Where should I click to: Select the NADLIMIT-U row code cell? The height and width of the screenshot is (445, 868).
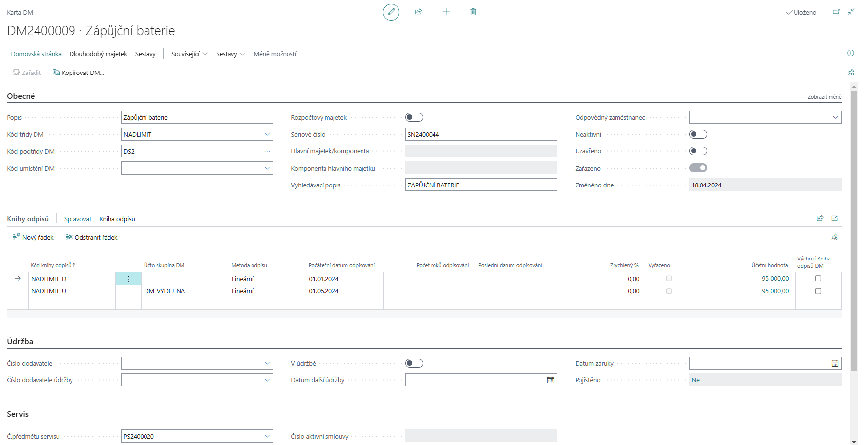[72, 291]
